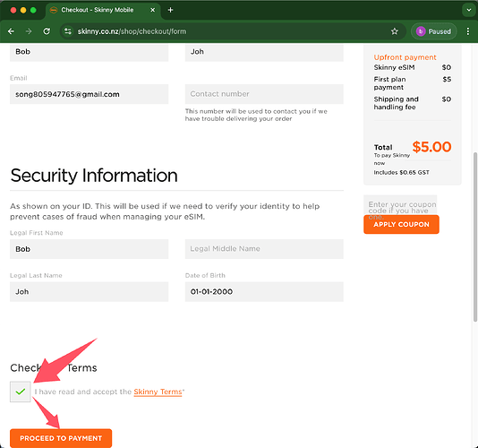The height and width of the screenshot is (448, 478).
Task: Click the Legal Middle Name field
Action: [x=264, y=249]
